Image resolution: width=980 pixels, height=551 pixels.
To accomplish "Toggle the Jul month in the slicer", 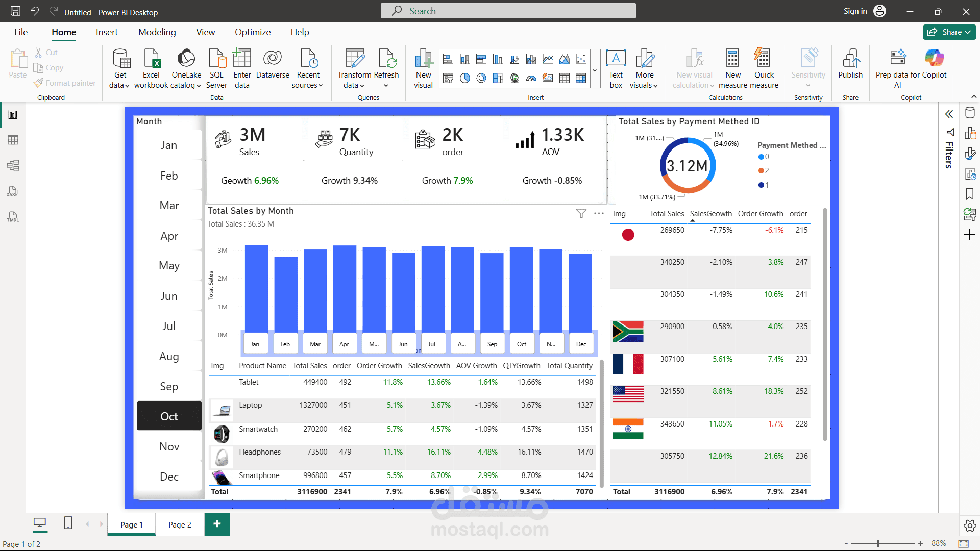I will pyautogui.click(x=169, y=326).
